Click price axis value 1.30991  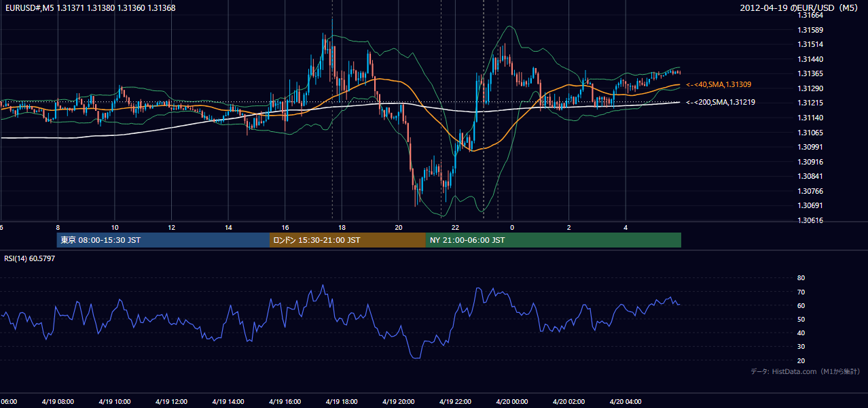810,147
